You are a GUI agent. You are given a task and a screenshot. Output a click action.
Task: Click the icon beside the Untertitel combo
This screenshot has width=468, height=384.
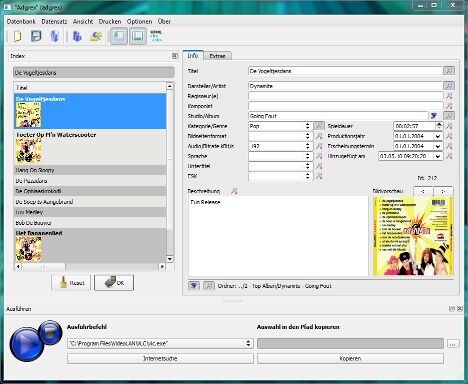tap(319, 166)
